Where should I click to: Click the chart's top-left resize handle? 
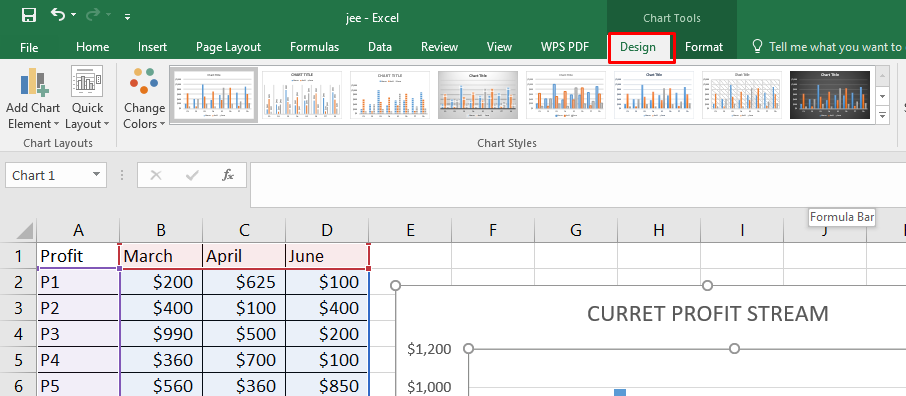point(396,286)
